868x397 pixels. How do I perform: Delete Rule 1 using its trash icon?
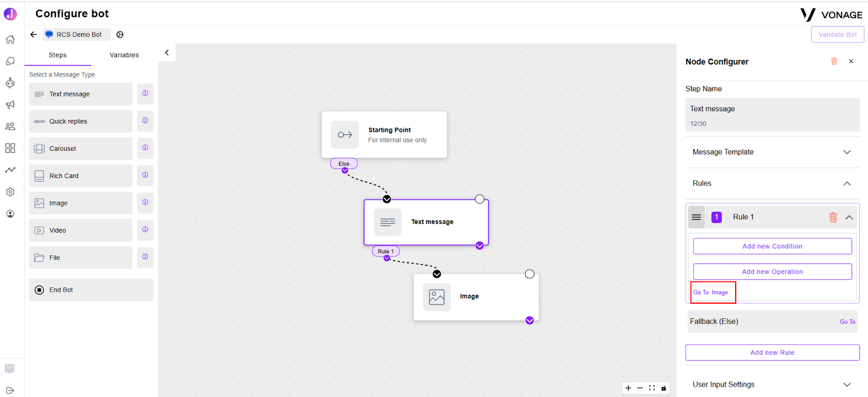point(833,217)
